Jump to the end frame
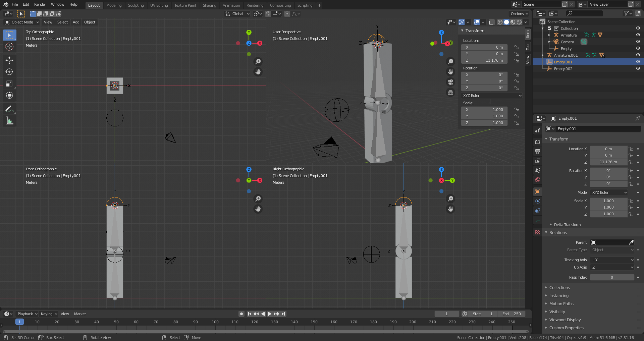The height and width of the screenshot is (341, 644). (x=283, y=314)
